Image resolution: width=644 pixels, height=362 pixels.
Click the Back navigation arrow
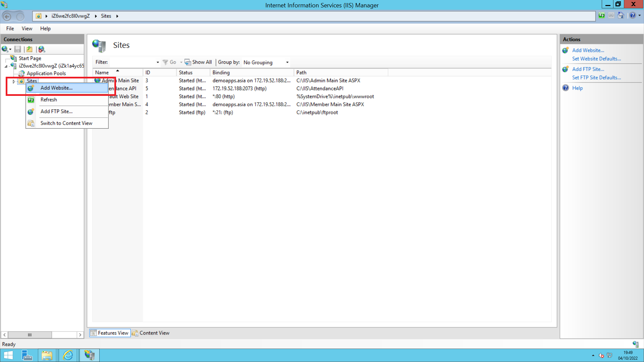click(7, 16)
